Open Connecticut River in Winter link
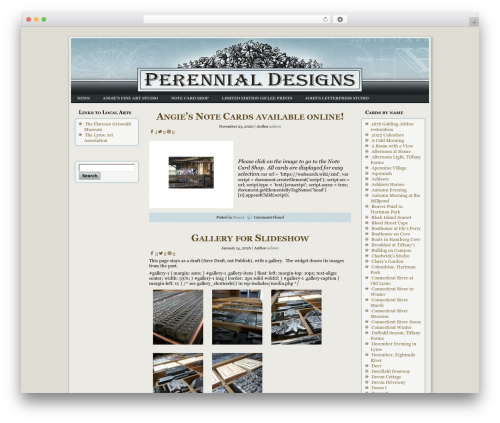Screen dimensions: 500x423 point(392,292)
